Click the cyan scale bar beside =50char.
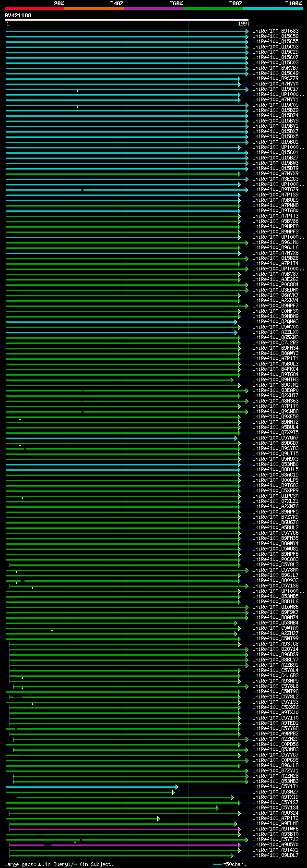Image resolution: width=307 pixels, height=868 pixels. (x=217, y=864)
